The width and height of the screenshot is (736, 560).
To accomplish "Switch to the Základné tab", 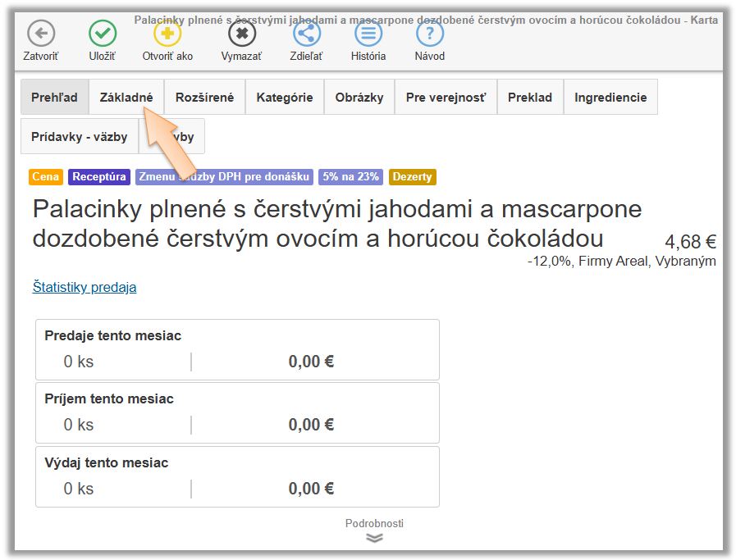I will [x=126, y=97].
